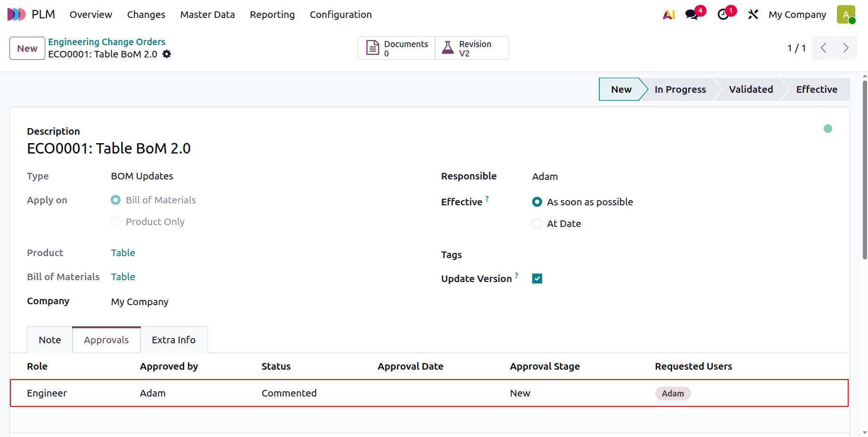Click the Revision flask icon
Viewport: 868px width, 437px height.
coord(448,48)
